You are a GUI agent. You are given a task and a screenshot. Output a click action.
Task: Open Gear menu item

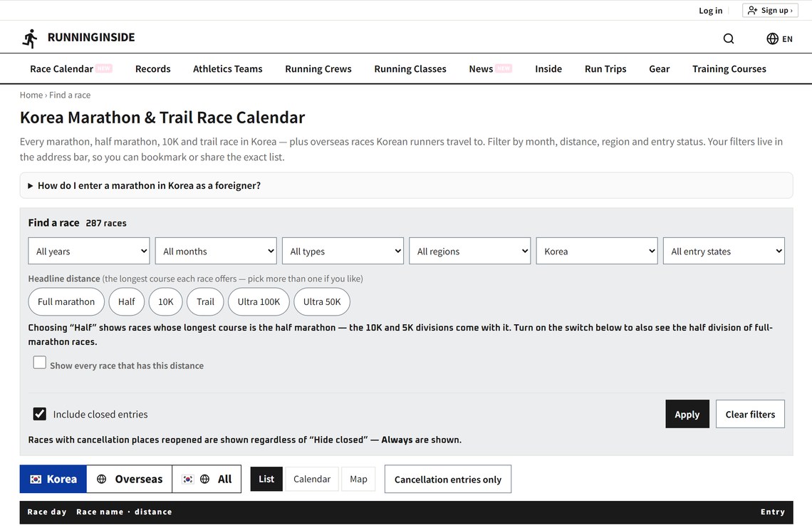[x=660, y=69]
